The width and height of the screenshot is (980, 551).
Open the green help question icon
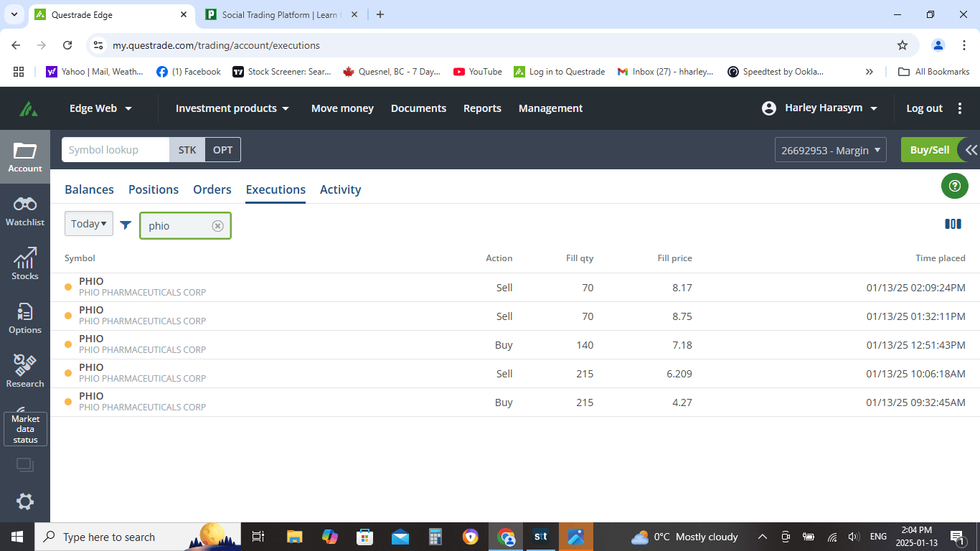954,186
